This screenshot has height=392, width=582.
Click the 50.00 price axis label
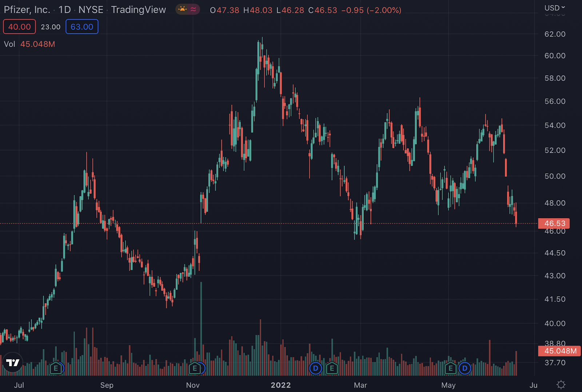[x=555, y=176]
